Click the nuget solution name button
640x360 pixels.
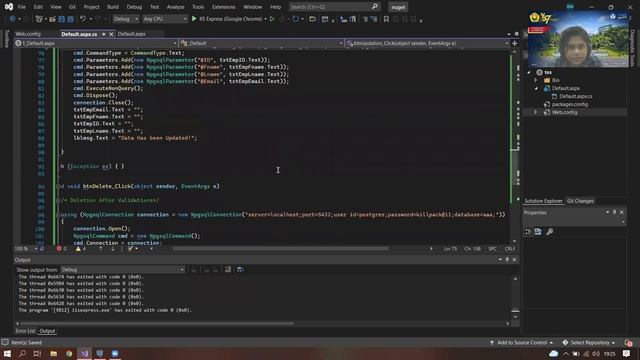[x=398, y=7]
